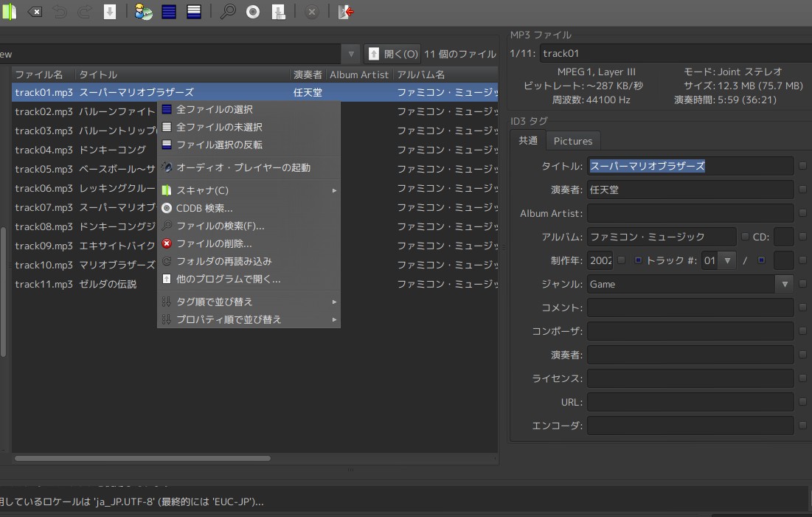Click the left pane vertical scrollbar
This screenshot has width=812, height=517.
pyautogui.click(x=3, y=291)
